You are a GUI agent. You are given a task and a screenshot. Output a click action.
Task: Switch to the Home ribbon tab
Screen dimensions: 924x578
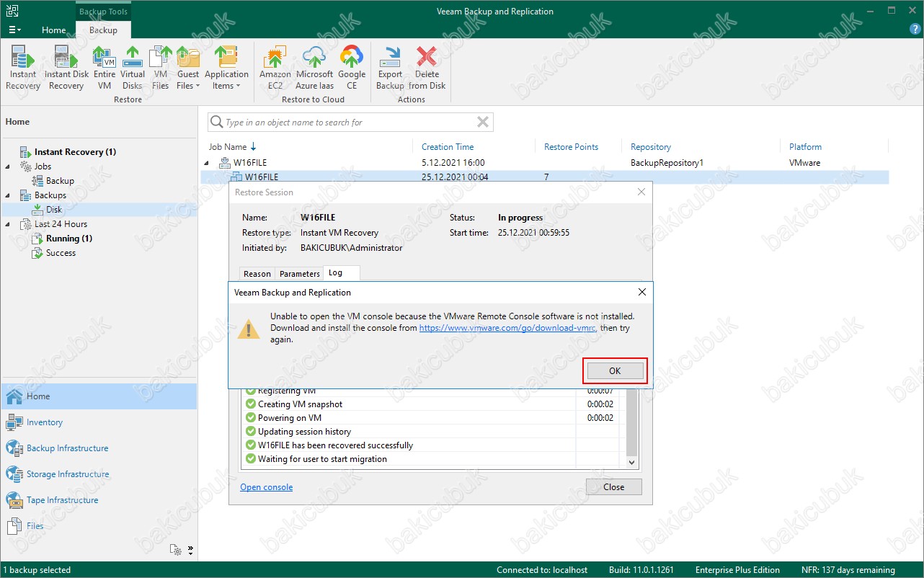(54, 30)
